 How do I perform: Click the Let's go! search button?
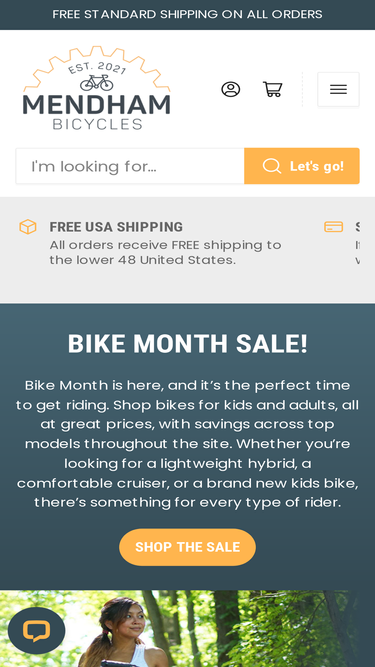tap(302, 166)
